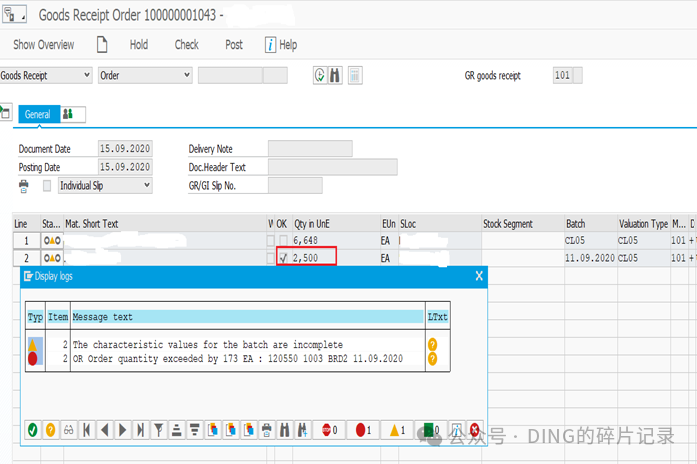Click the Document Date field
The image size is (697, 464).
[125, 148]
